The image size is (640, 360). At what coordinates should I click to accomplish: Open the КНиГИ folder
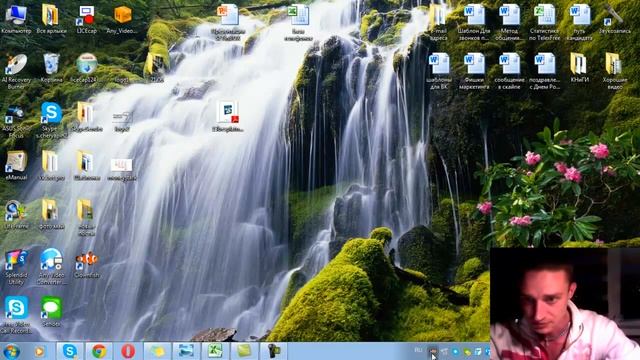coord(579,68)
